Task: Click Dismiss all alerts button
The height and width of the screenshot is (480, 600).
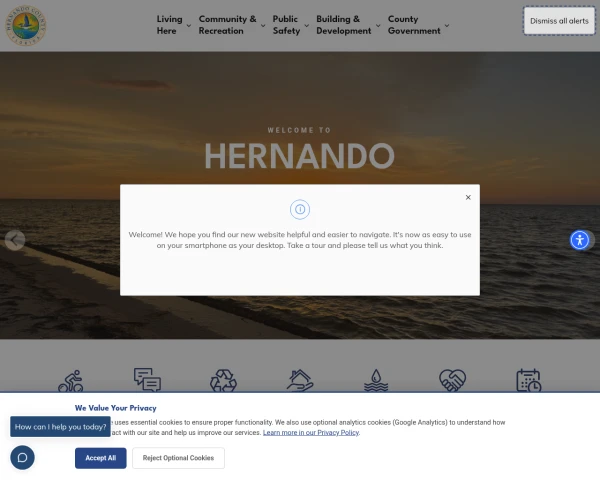Action: pyautogui.click(x=559, y=21)
